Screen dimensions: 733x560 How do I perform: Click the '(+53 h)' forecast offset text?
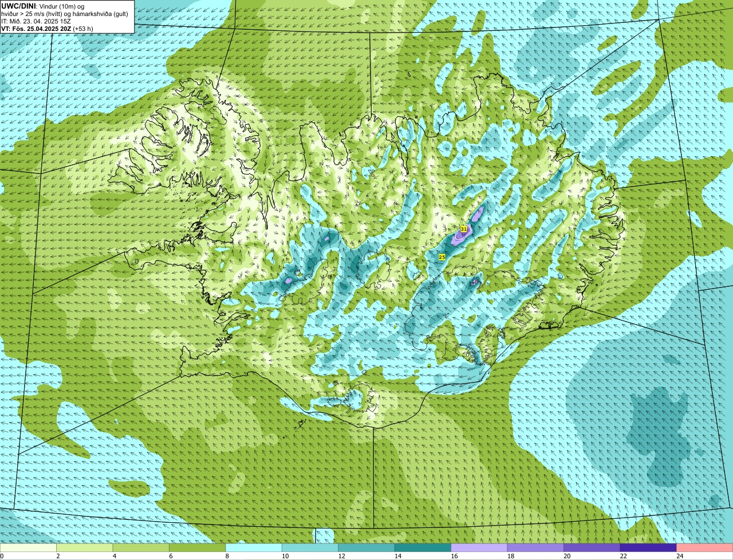(83, 29)
